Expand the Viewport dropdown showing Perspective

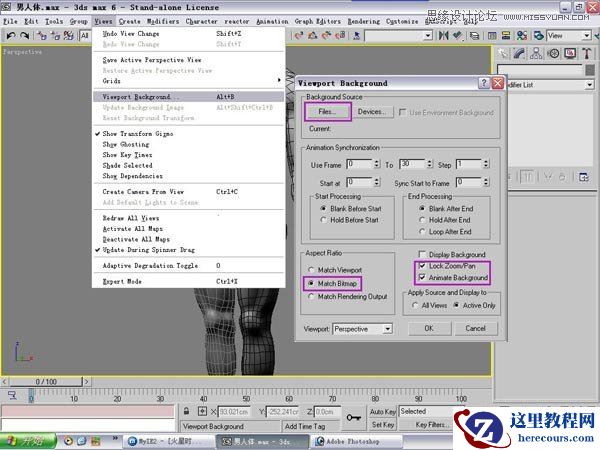point(387,328)
